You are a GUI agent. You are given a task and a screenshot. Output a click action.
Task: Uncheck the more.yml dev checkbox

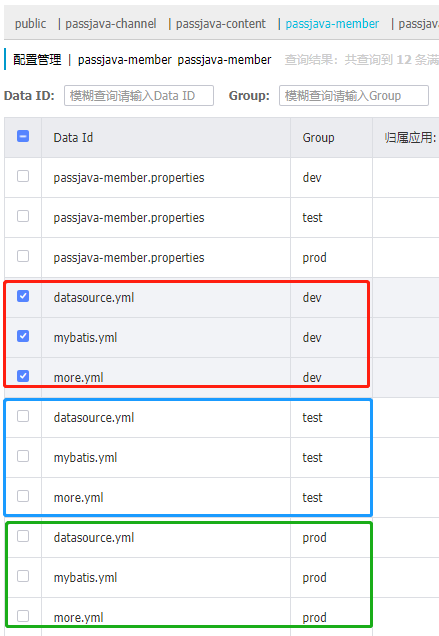[23, 376]
